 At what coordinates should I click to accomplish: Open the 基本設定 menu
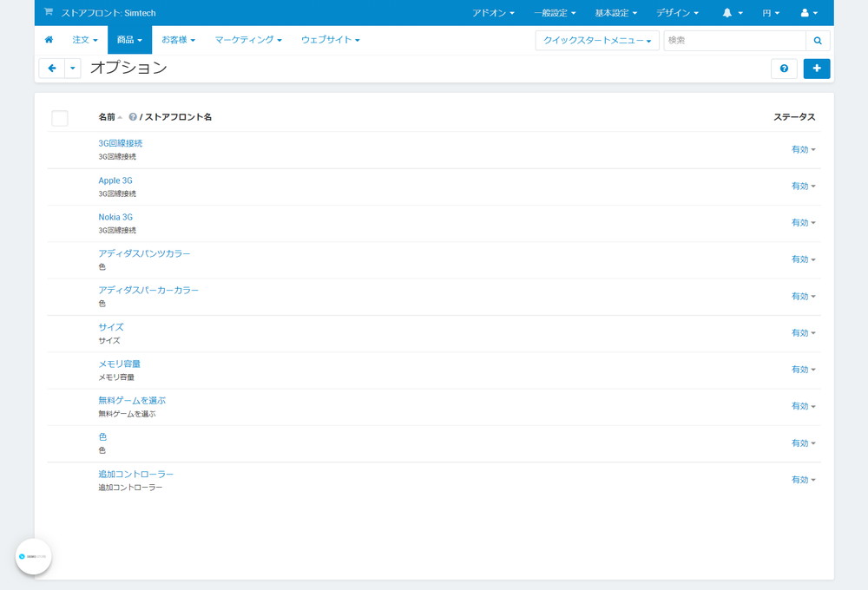pos(616,13)
